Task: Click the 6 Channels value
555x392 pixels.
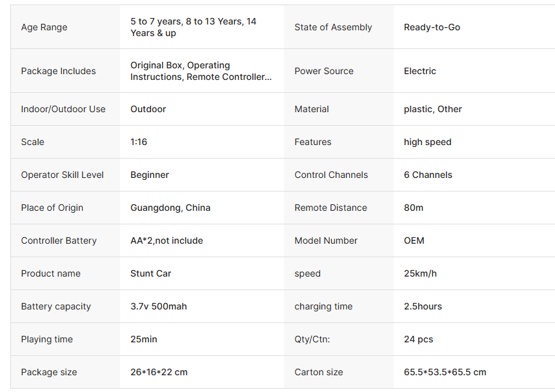Action: click(x=428, y=175)
